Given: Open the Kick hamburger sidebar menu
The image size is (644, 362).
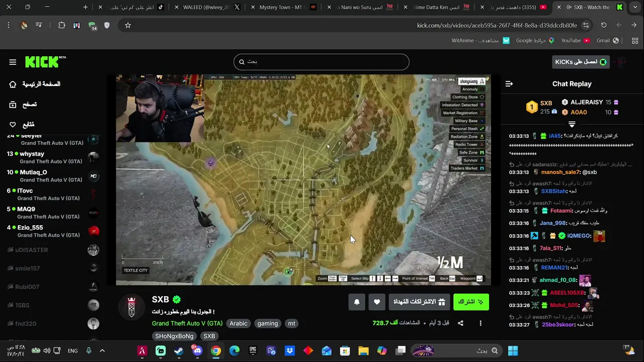Looking at the screenshot, I should coord(13,62).
